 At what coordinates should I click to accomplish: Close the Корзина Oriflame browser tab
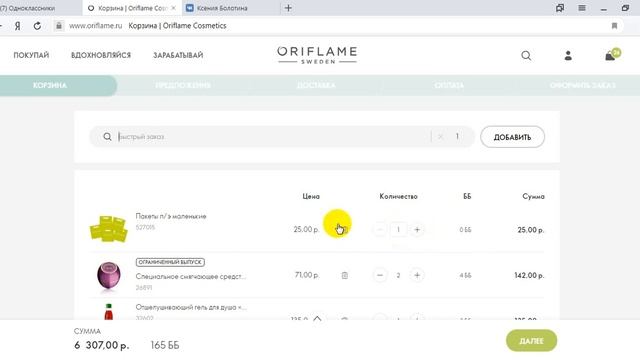(x=173, y=8)
